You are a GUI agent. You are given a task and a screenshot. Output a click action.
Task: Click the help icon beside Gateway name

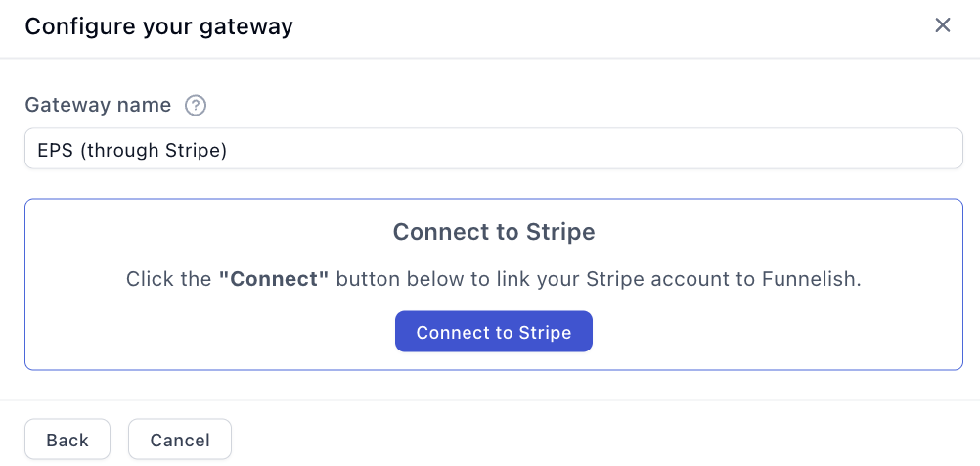196,105
